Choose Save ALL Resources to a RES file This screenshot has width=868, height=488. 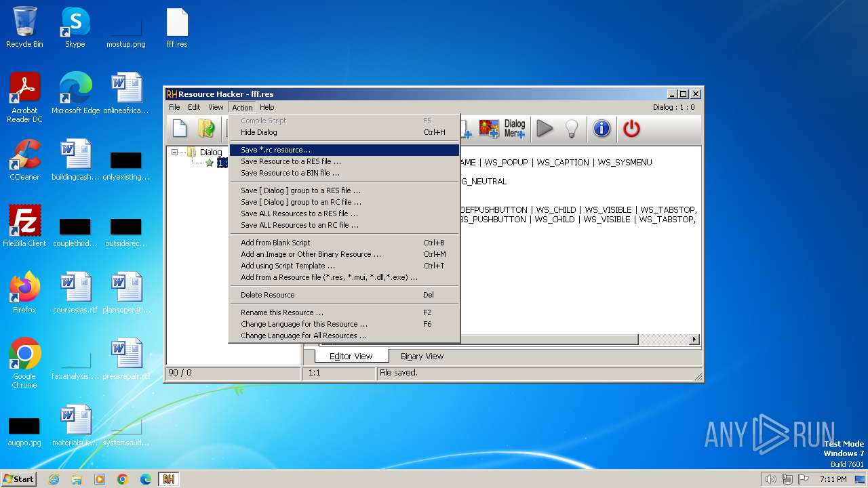(344, 213)
